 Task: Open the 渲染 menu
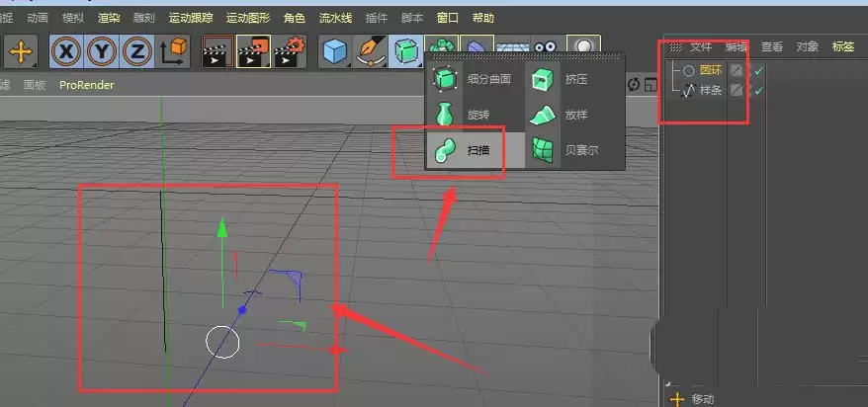(109, 18)
